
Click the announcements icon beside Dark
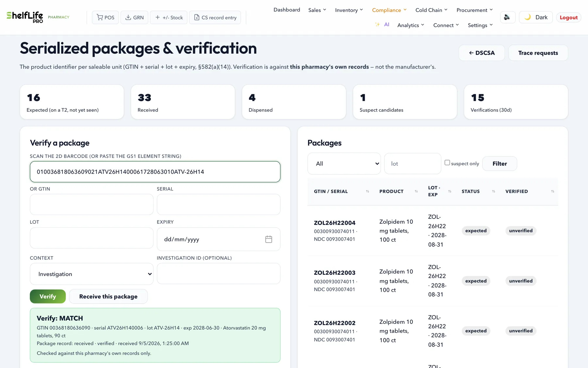point(507,17)
